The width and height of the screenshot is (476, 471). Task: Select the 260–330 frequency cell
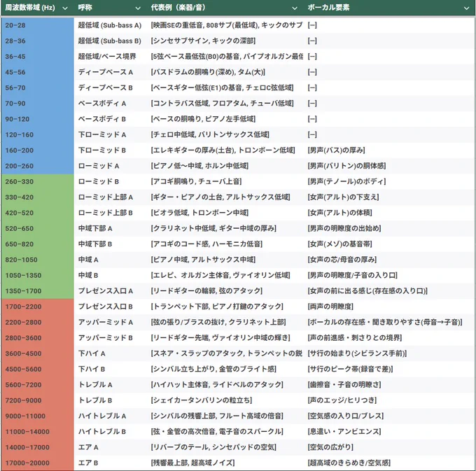(38, 181)
